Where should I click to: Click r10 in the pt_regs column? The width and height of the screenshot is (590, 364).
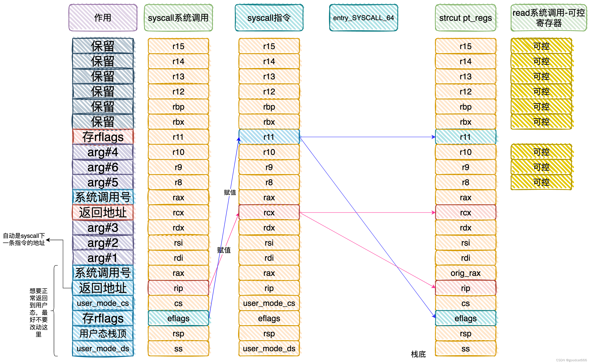pos(465,152)
